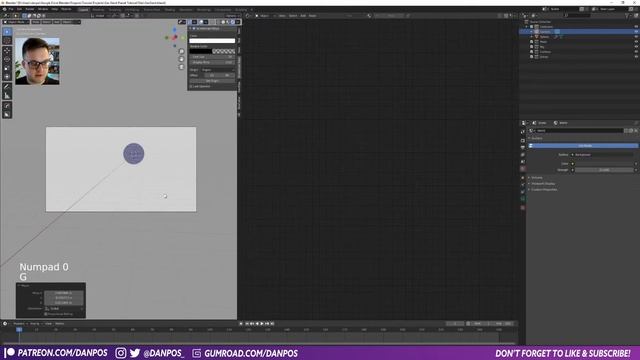
Task: Open the Object Mode dropdown
Action: (x=16, y=22)
